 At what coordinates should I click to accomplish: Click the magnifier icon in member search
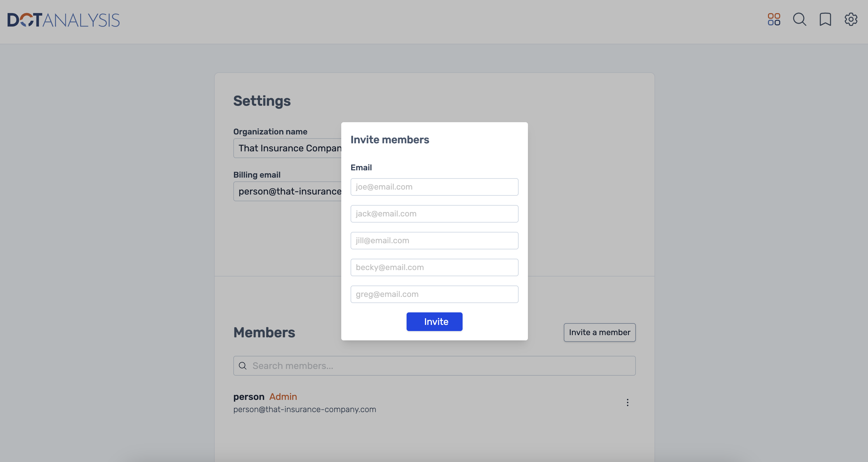point(243,366)
